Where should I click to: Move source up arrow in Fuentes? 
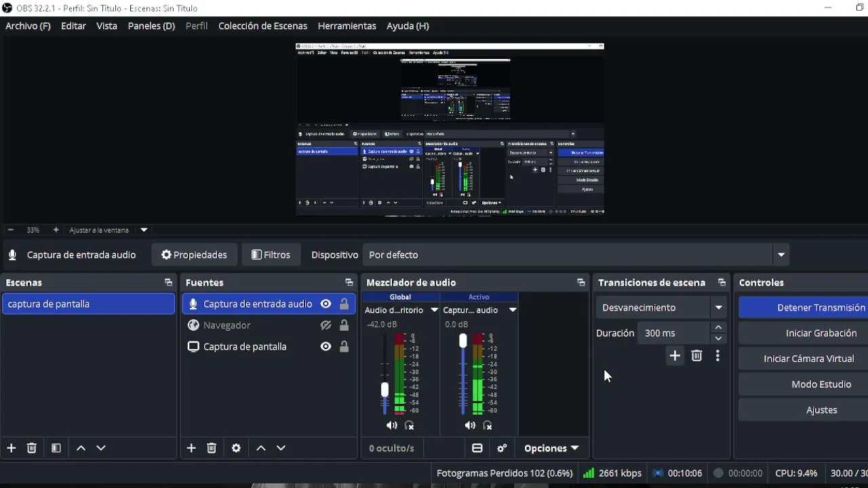click(260, 448)
